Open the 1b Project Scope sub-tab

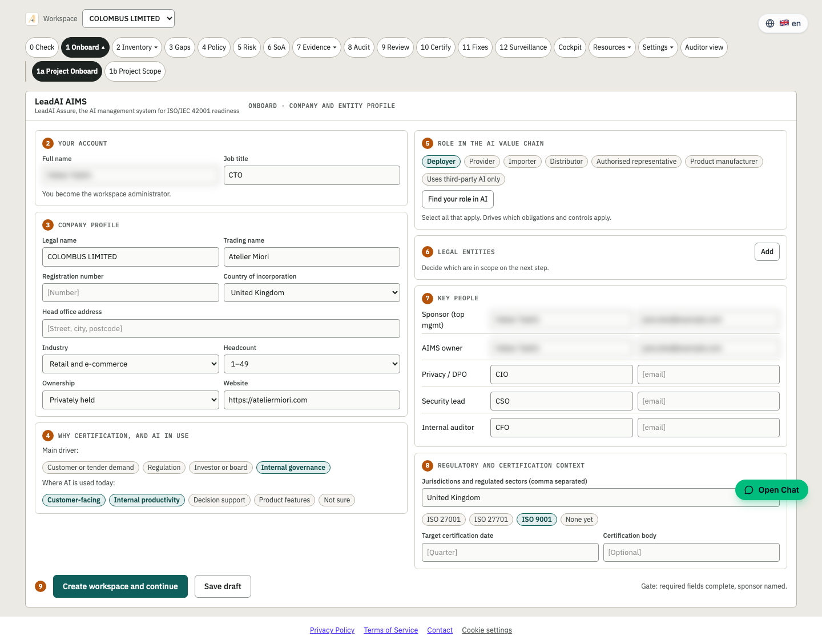135,71
